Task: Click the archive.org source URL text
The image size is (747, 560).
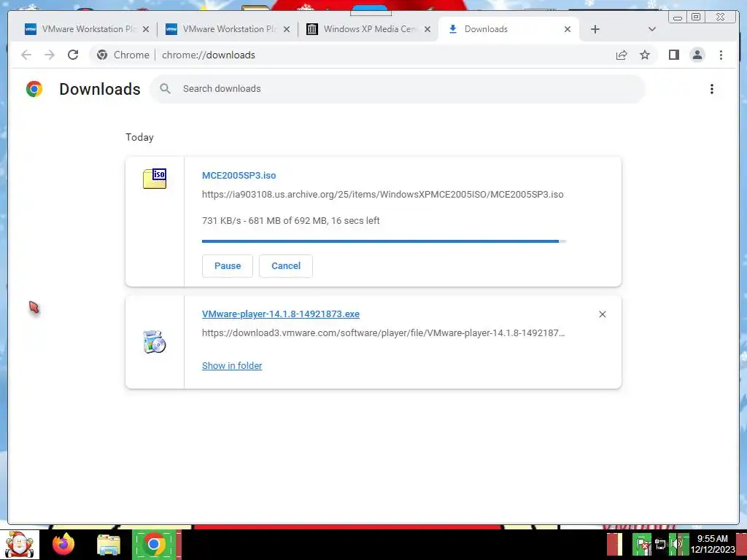Action: [382, 194]
